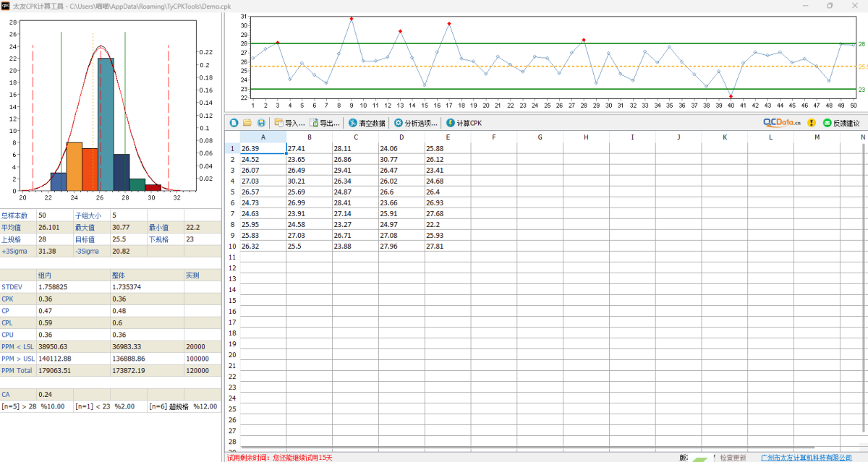Run 计算CPK calculation
The image size is (868, 462).
(x=464, y=123)
